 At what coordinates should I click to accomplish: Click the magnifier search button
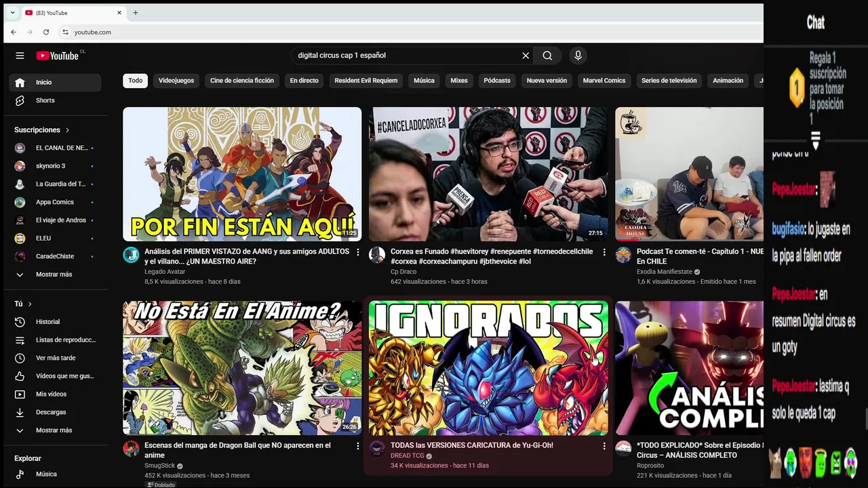547,56
